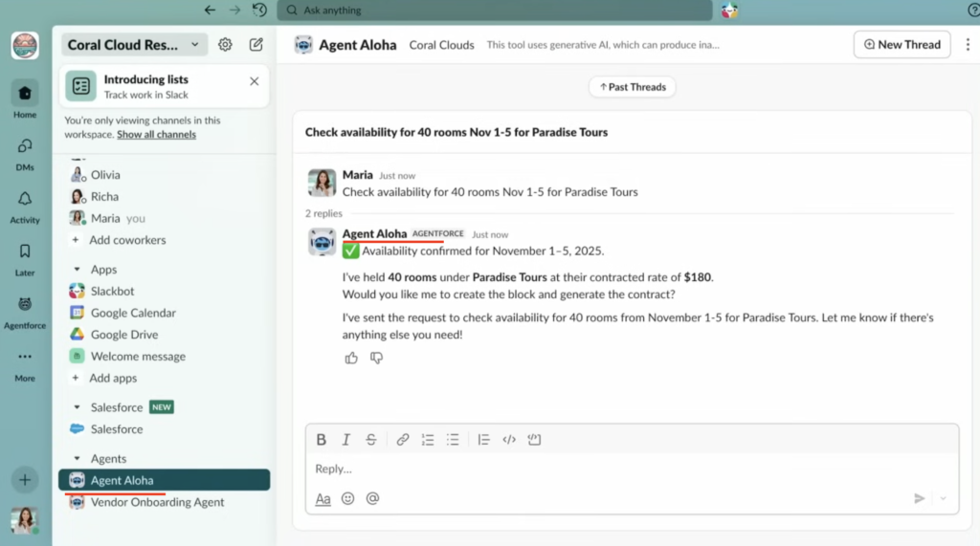Toggle the bulleted list
This screenshot has height=546, width=980.
(x=453, y=440)
